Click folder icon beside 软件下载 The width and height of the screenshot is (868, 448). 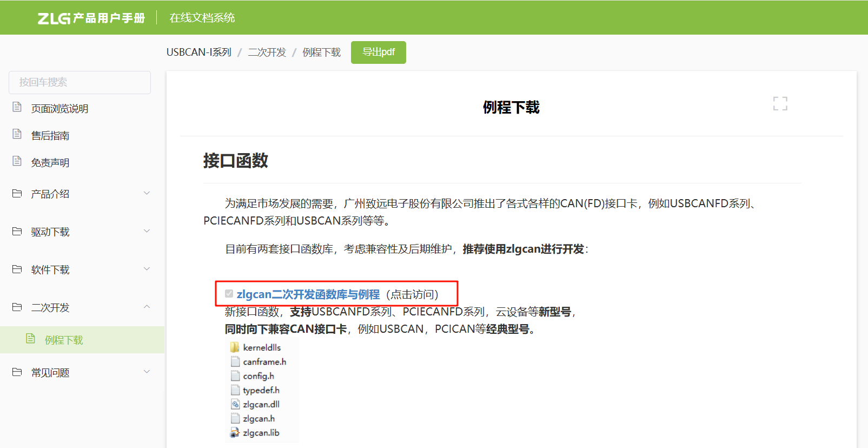(17, 269)
